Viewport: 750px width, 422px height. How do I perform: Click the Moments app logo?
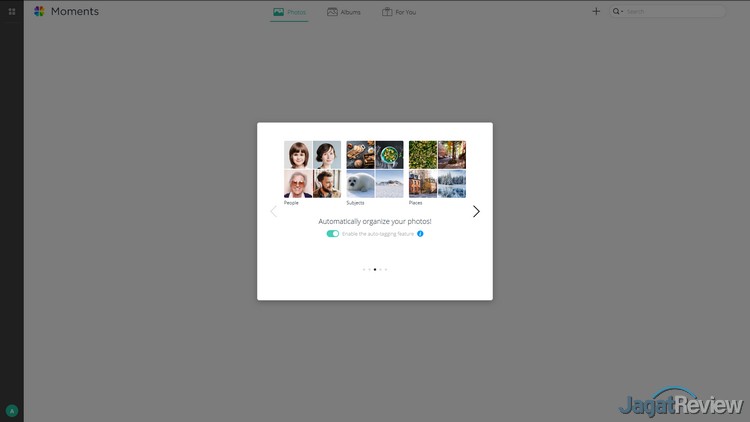(x=39, y=11)
